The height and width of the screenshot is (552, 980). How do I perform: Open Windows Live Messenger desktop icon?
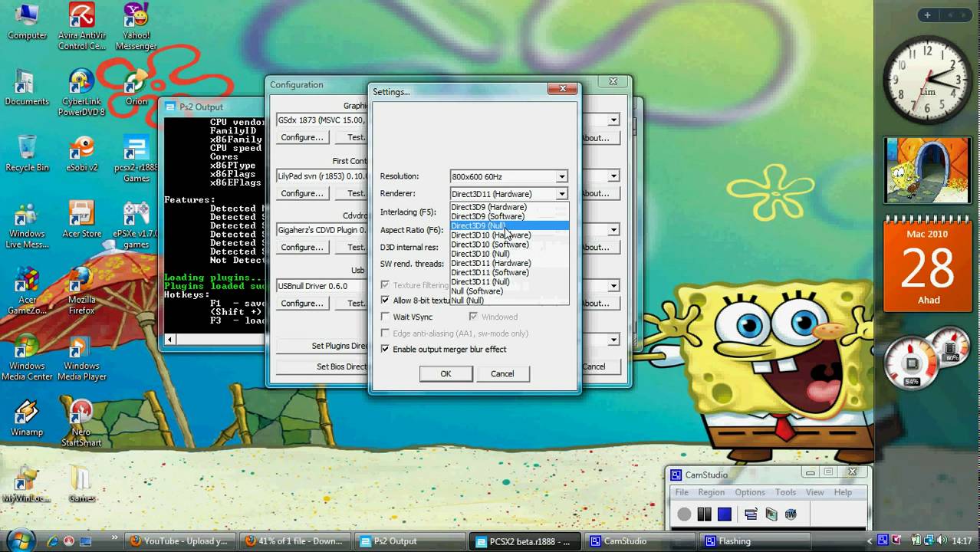coord(27,225)
